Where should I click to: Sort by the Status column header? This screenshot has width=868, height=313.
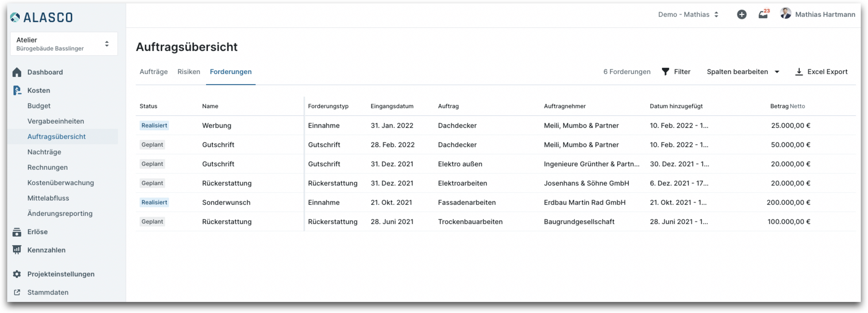pyautogui.click(x=148, y=106)
